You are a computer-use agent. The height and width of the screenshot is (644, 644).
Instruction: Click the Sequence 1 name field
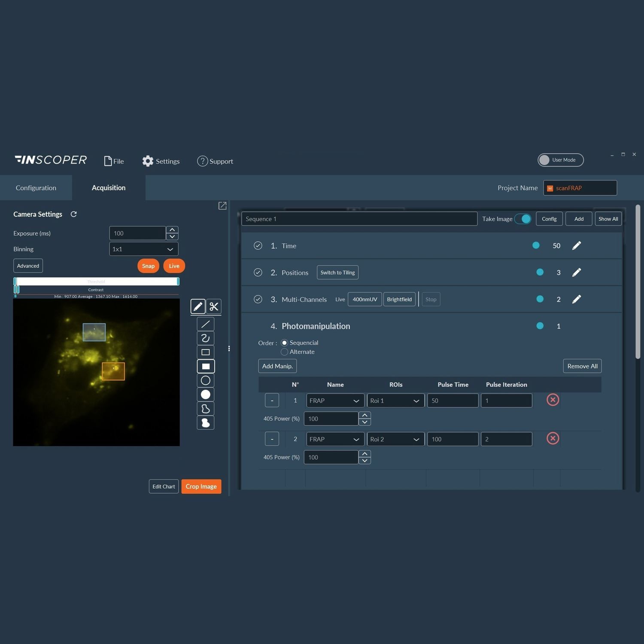[359, 219]
